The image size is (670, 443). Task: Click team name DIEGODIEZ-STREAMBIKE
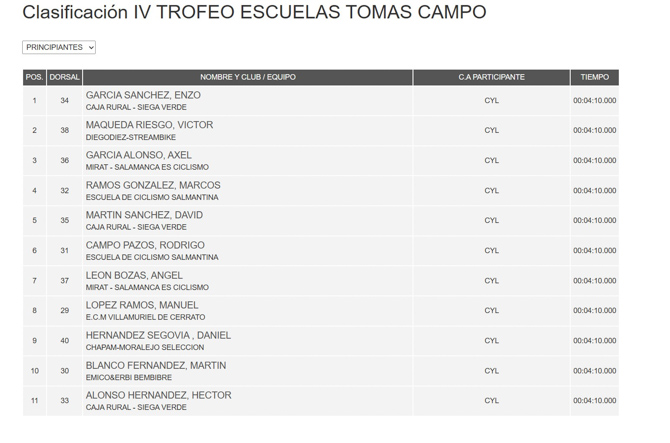(x=130, y=137)
